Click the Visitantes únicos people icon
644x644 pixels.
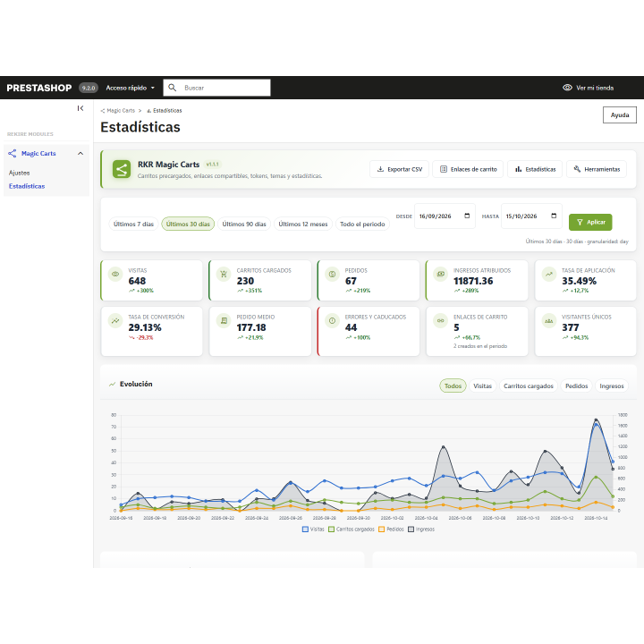(549, 321)
